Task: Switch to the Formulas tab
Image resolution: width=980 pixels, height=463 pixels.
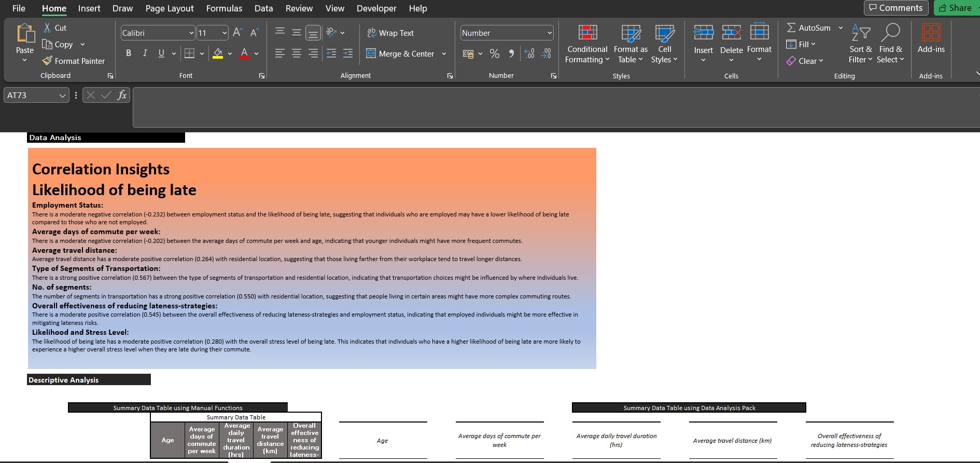Action: (224, 8)
